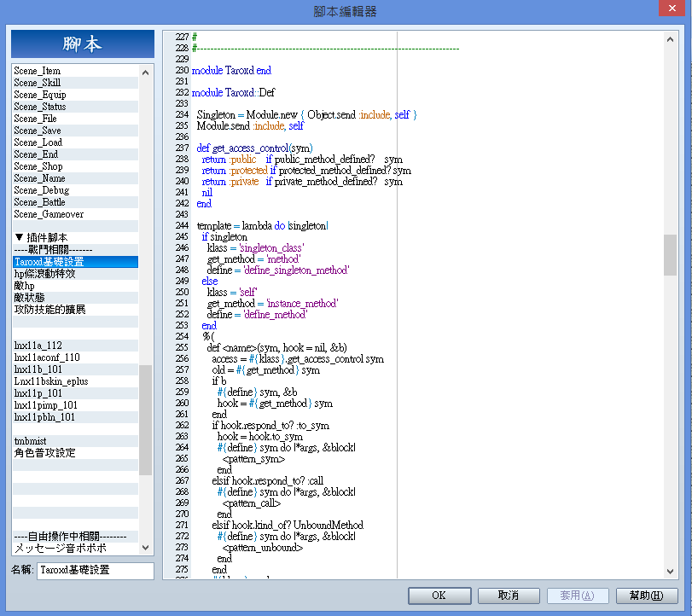Select lnx11pbln_101 script

(75, 417)
